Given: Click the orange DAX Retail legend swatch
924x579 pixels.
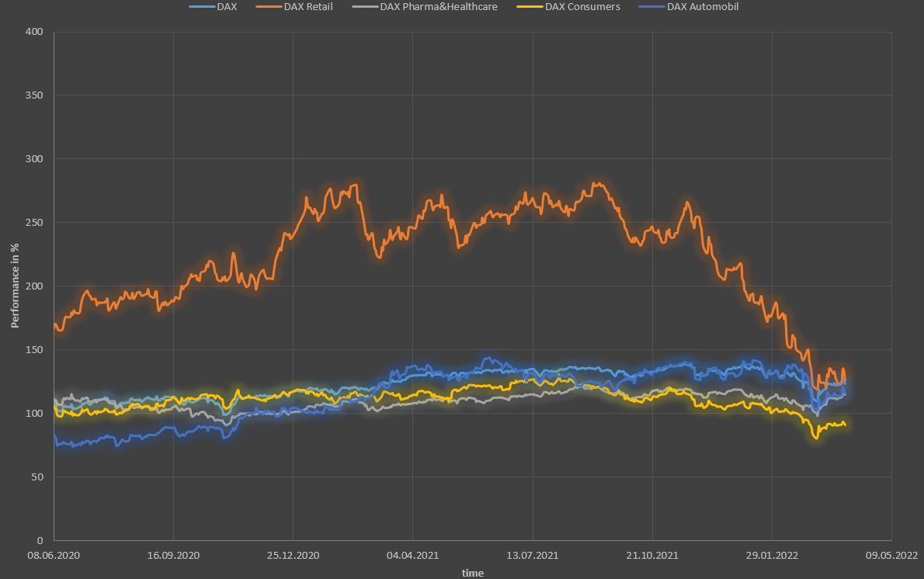Looking at the screenshot, I should [x=269, y=7].
